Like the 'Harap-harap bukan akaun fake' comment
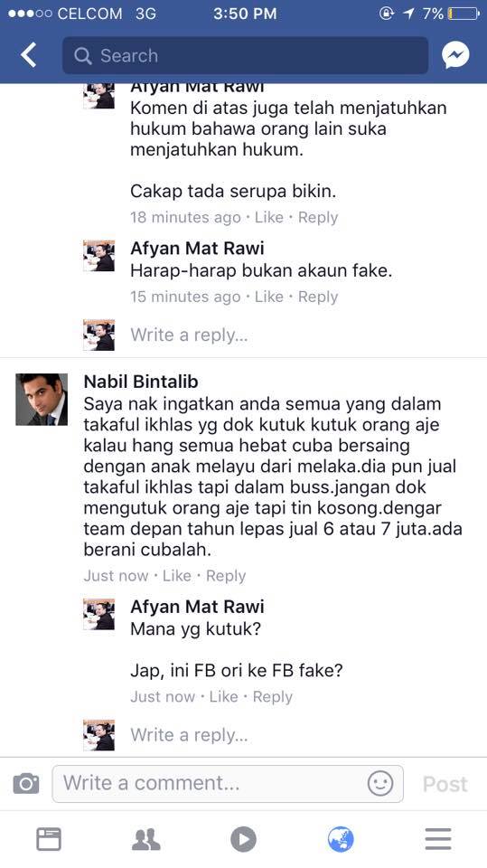This screenshot has height=868, width=487. [x=269, y=297]
